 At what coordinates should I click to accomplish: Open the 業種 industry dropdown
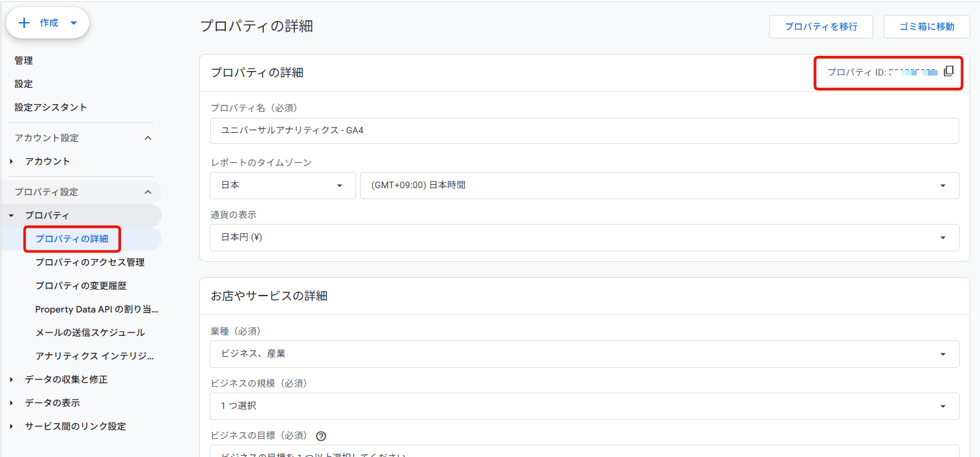(x=584, y=354)
